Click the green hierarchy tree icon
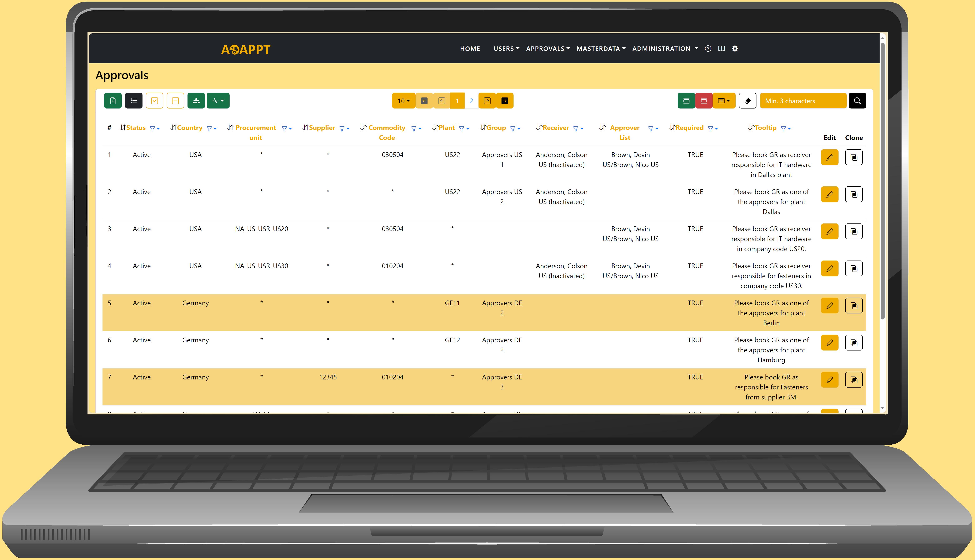 pos(196,101)
